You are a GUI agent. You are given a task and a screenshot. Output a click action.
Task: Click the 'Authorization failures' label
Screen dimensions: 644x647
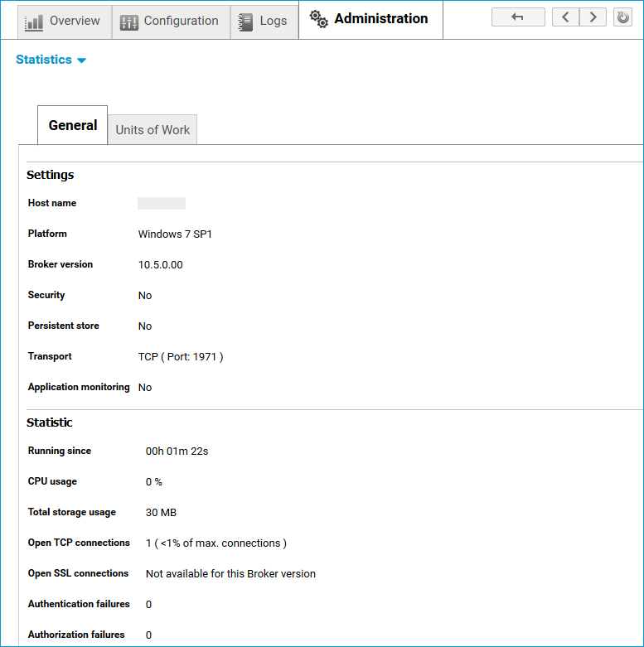(x=76, y=635)
